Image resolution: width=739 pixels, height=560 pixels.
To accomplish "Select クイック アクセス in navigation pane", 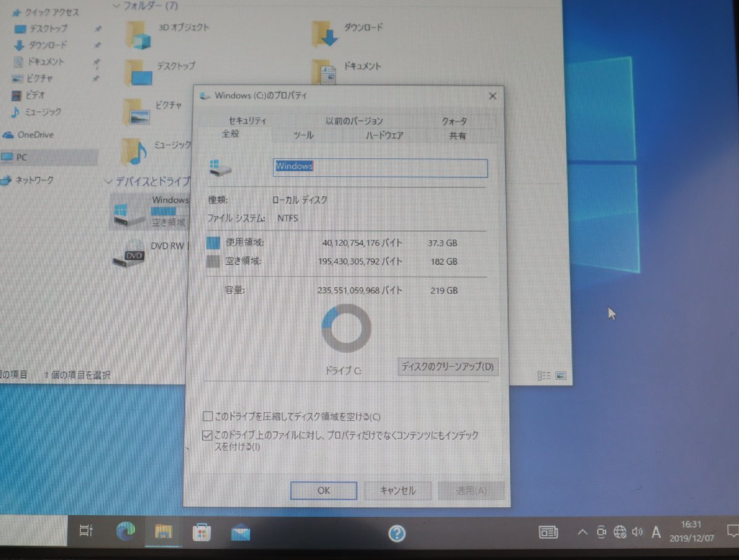I will (45, 12).
